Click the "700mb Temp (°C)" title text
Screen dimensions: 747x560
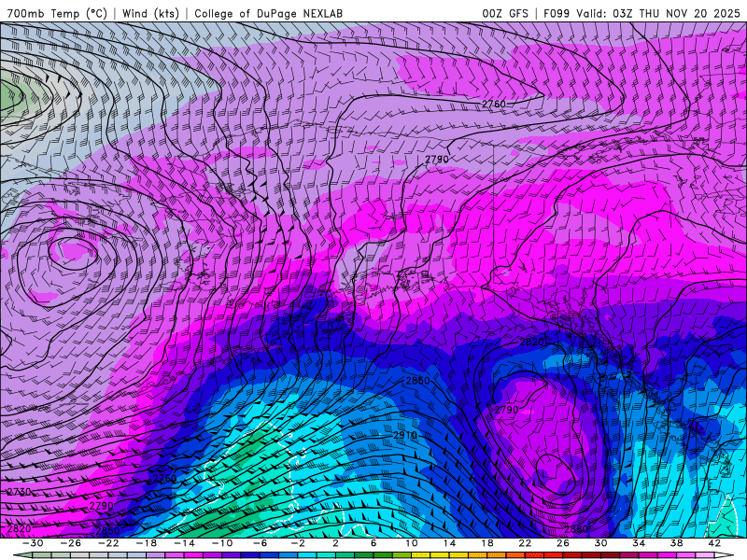pyautogui.click(x=57, y=13)
